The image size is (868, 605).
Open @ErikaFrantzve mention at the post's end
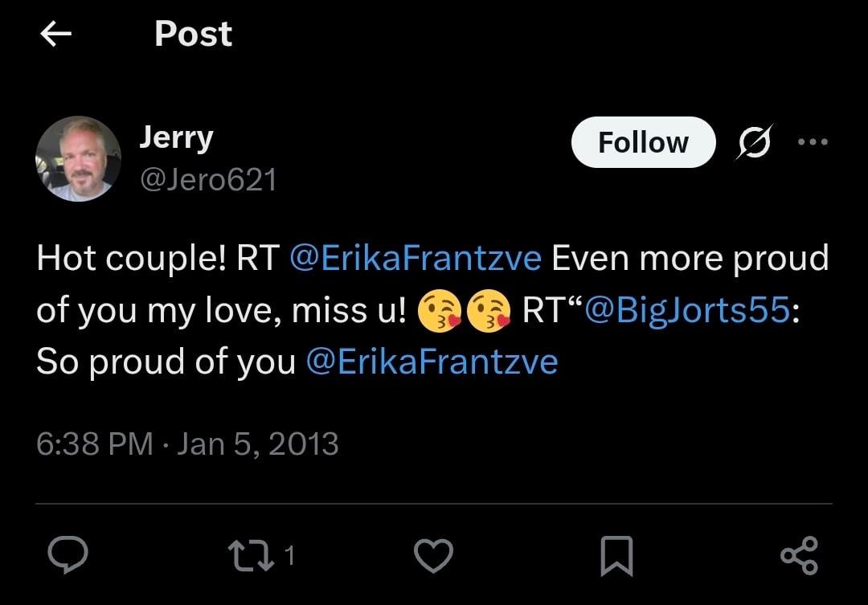(432, 362)
